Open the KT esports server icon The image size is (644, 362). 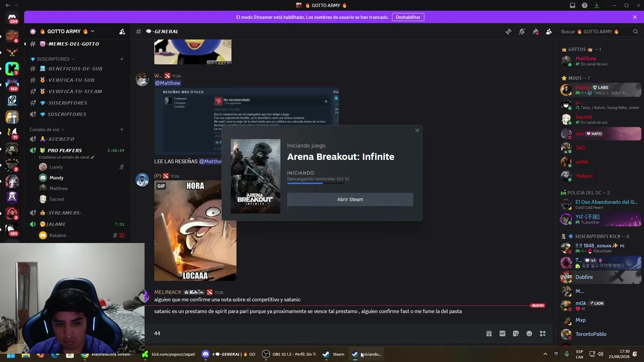[12, 101]
